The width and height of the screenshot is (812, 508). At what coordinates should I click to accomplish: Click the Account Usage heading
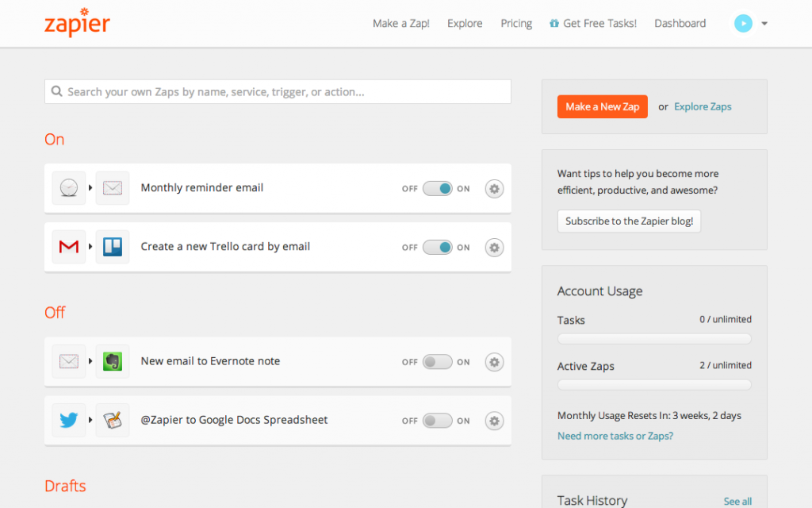[x=599, y=291]
